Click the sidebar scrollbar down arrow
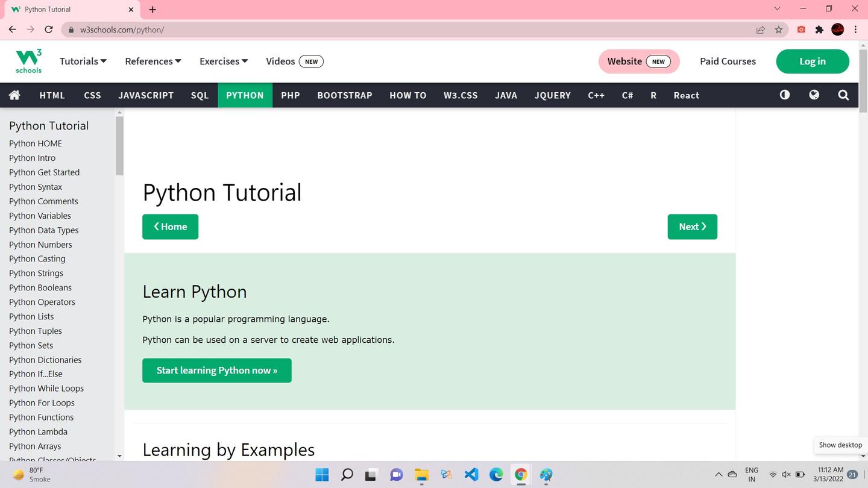 click(119, 456)
